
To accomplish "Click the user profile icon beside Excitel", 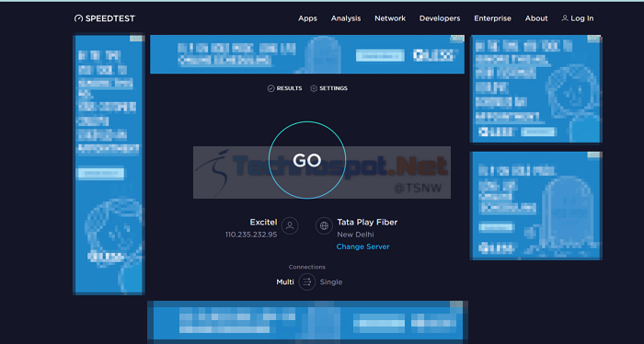I will coord(290,225).
